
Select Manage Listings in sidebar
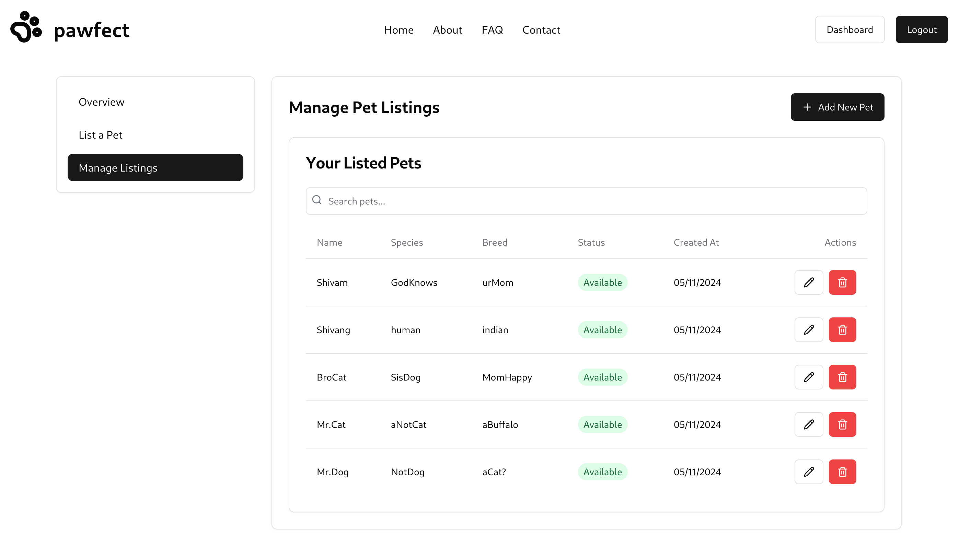tap(155, 167)
